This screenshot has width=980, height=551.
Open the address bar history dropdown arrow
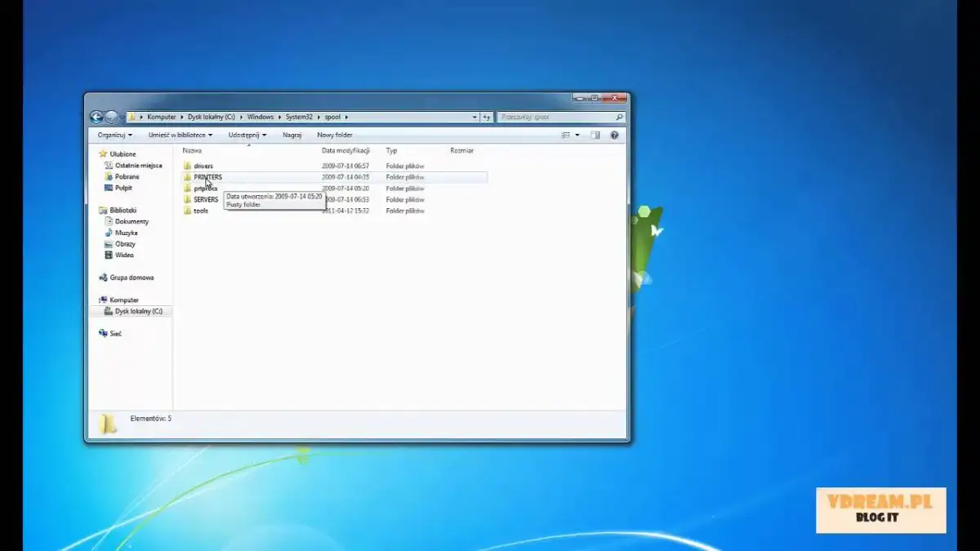click(474, 118)
